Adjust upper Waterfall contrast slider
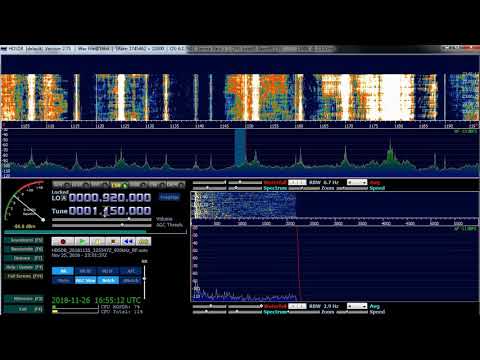Screen dimensions: 480x360 (245, 182)
